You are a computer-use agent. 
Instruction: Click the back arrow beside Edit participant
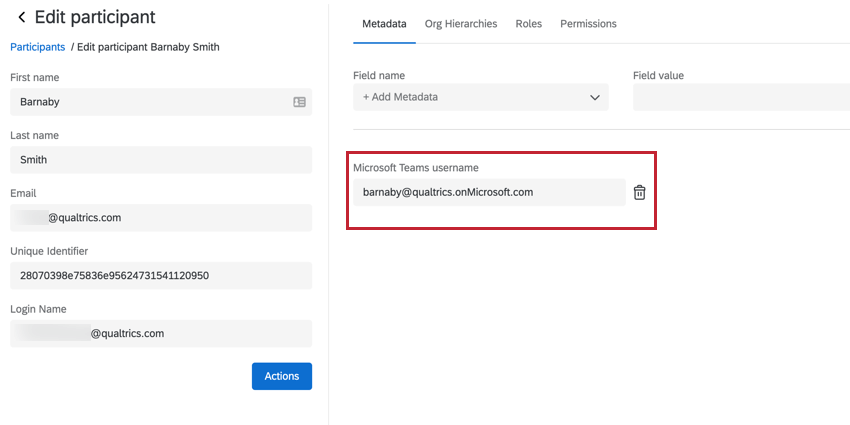coord(21,18)
